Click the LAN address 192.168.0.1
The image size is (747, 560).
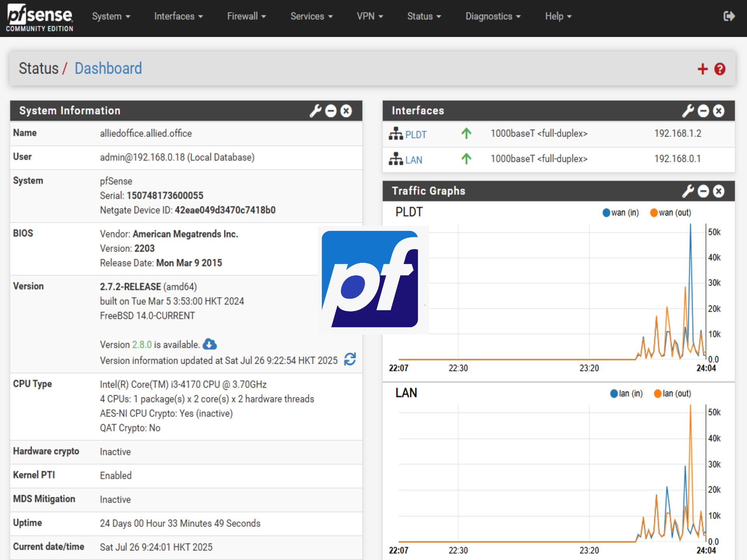coord(677,159)
